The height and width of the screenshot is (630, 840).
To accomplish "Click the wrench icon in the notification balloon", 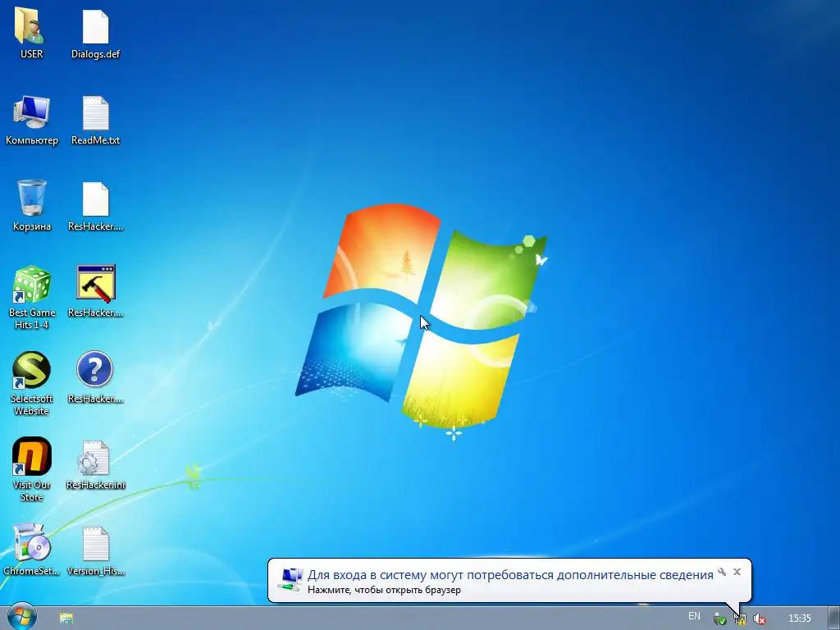I will (x=722, y=572).
